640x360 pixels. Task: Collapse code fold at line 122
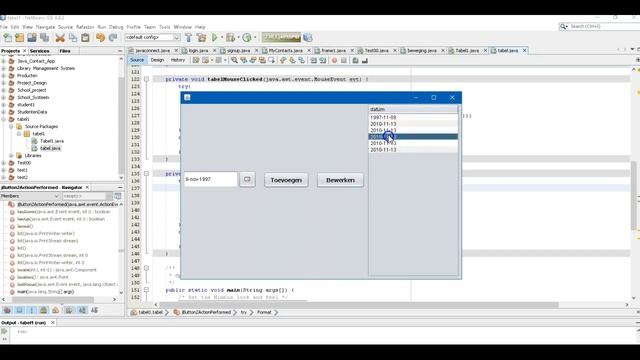tap(146, 79)
